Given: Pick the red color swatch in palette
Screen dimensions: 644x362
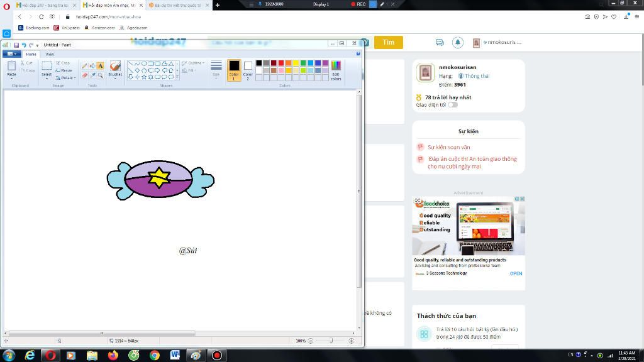Looking at the screenshot, I should pyautogui.click(x=281, y=63).
